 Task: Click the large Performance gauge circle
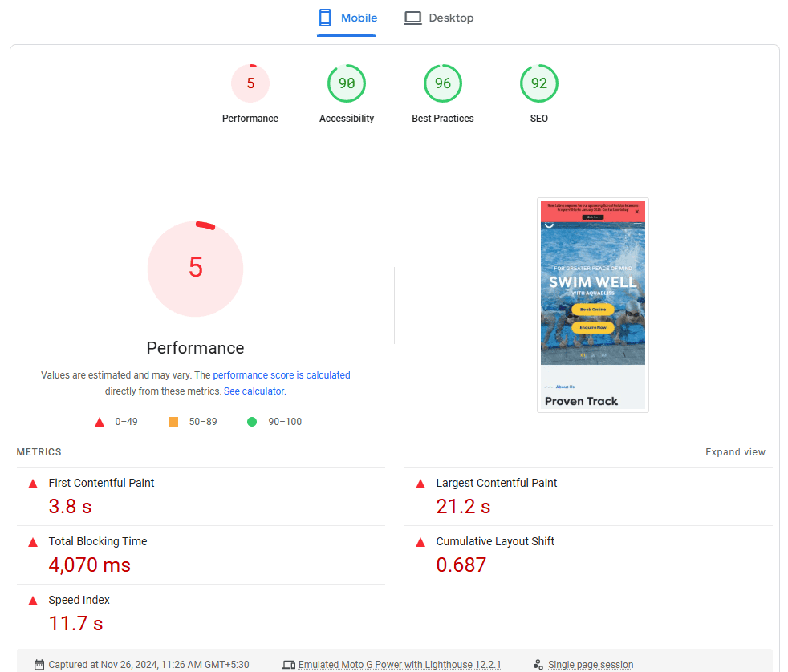(x=196, y=268)
